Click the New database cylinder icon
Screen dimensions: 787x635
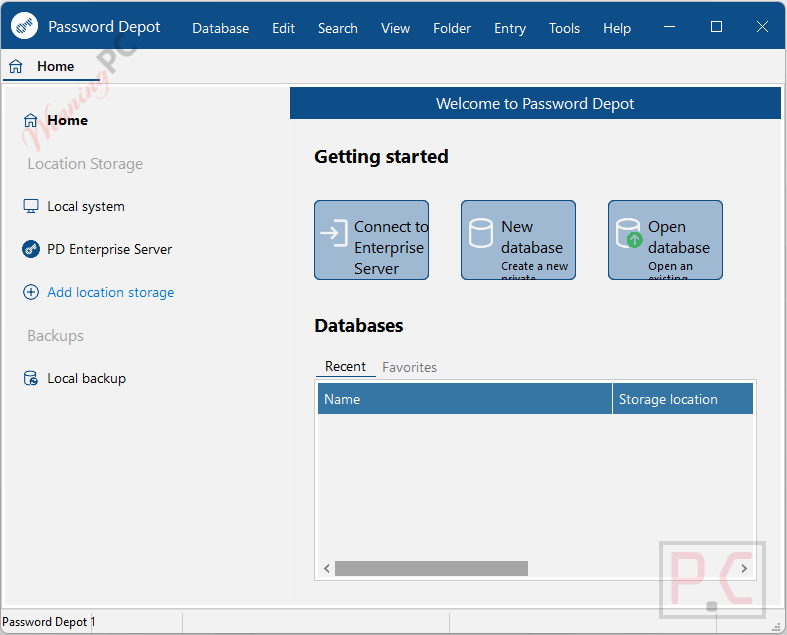[x=481, y=233]
